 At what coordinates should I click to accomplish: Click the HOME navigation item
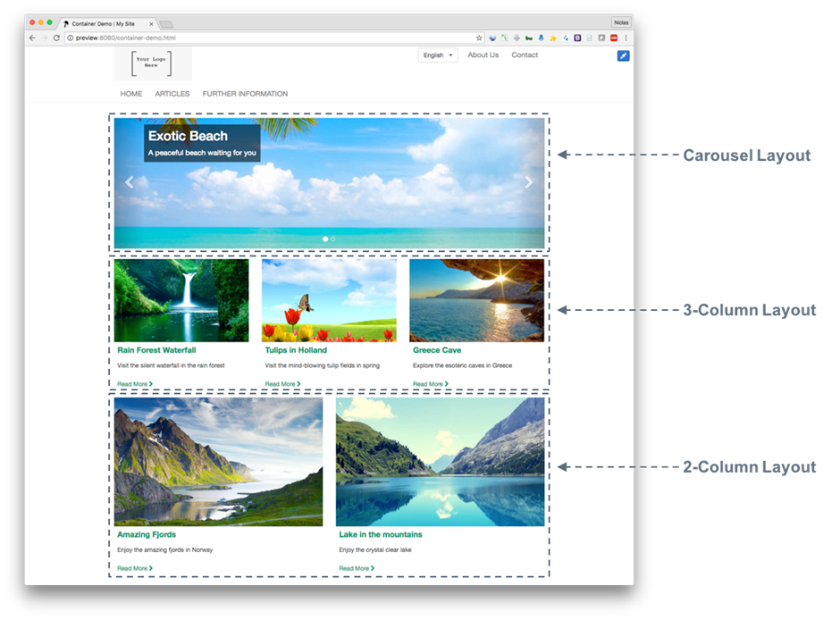coord(131,94)
